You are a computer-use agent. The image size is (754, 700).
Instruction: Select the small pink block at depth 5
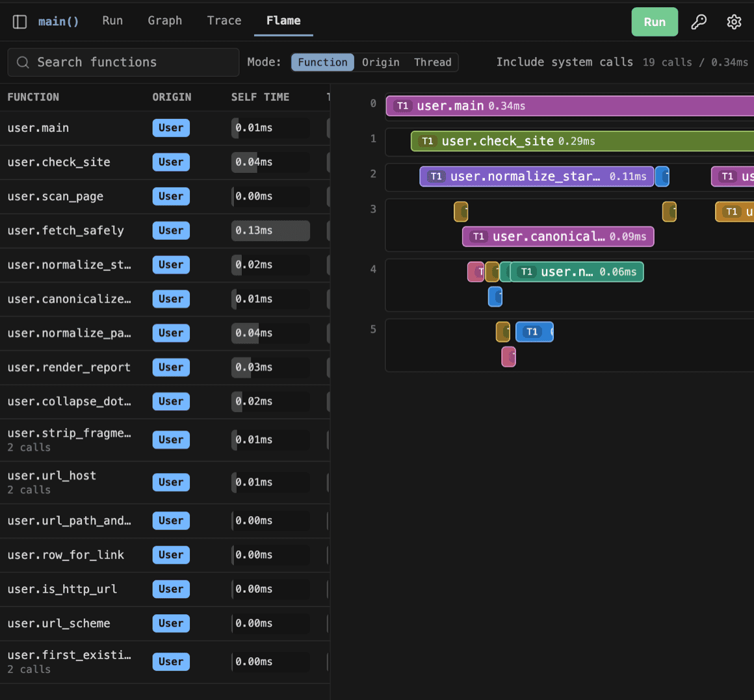click(x=508, y=357)
